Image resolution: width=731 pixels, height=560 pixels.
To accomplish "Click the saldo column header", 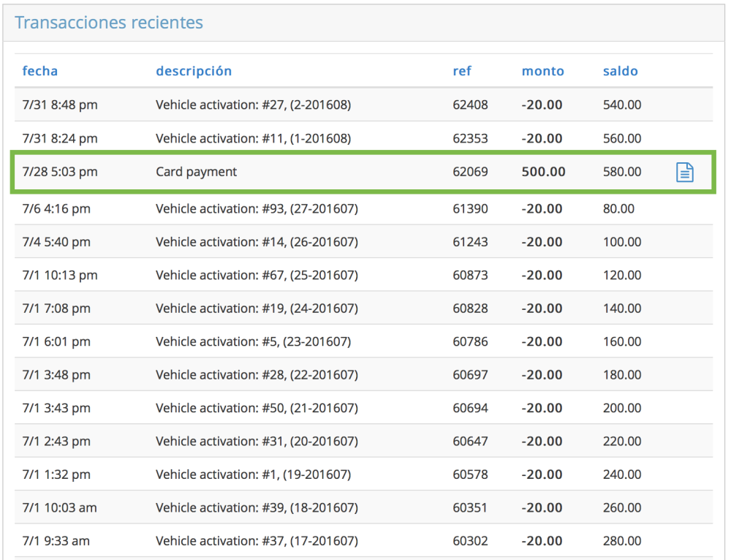I will pyautogui.click(x=620, y=71).
